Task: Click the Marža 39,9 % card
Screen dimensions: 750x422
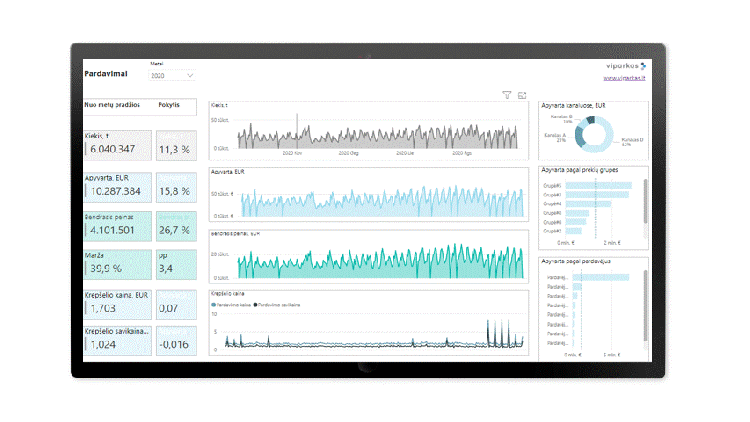Action: click(x=115, y=263)
